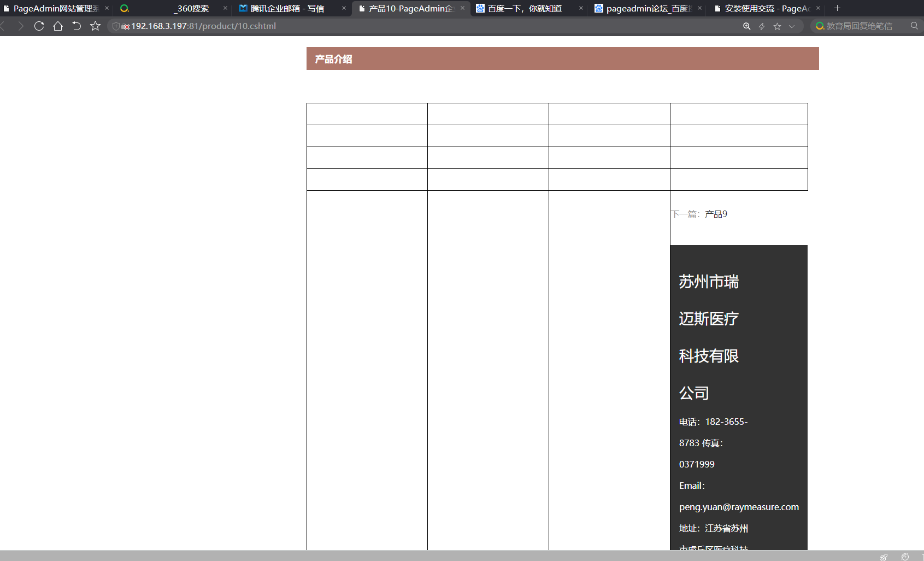Click the 科技有限 text line
This screenshot has width=924, height=561.
click(x=709, y=356)
